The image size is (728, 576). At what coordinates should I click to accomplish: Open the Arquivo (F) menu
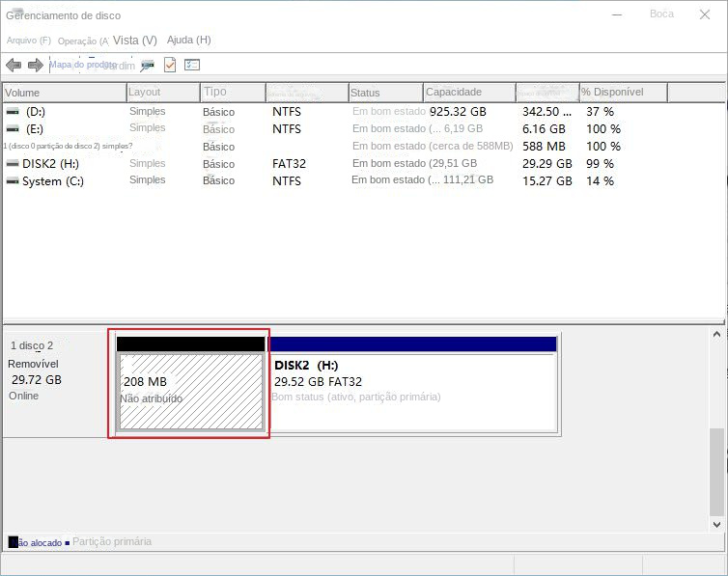(28, 41)
